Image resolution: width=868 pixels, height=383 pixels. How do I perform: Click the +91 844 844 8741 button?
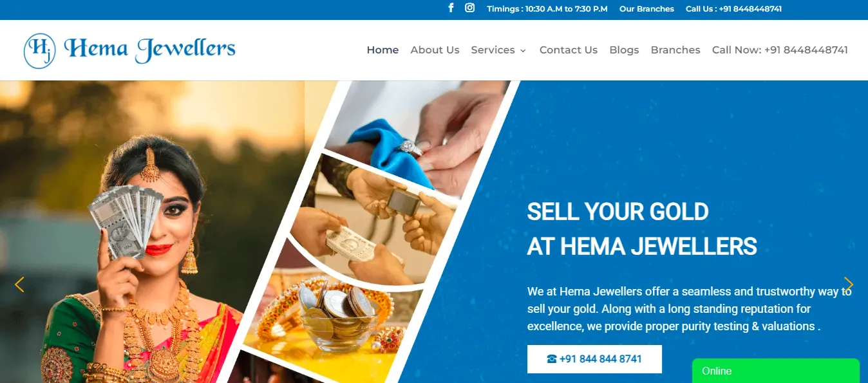click(x=594, y=359)
